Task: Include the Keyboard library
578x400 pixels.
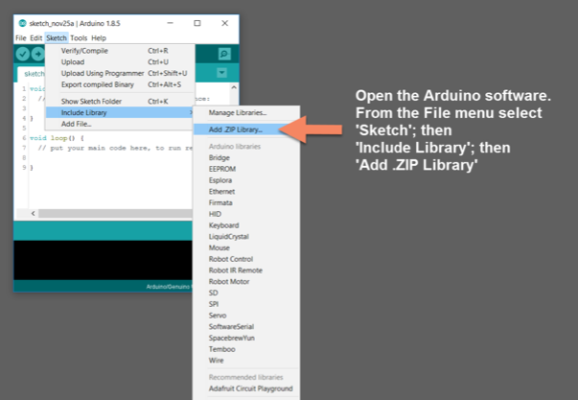Action: 246,225
